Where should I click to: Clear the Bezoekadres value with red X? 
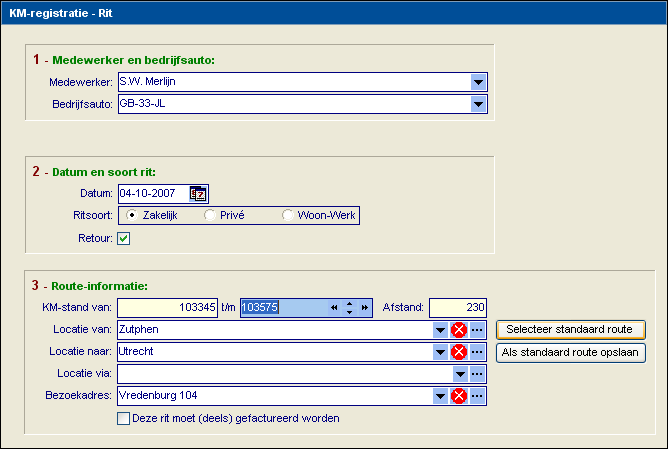[x=459, y=396]
